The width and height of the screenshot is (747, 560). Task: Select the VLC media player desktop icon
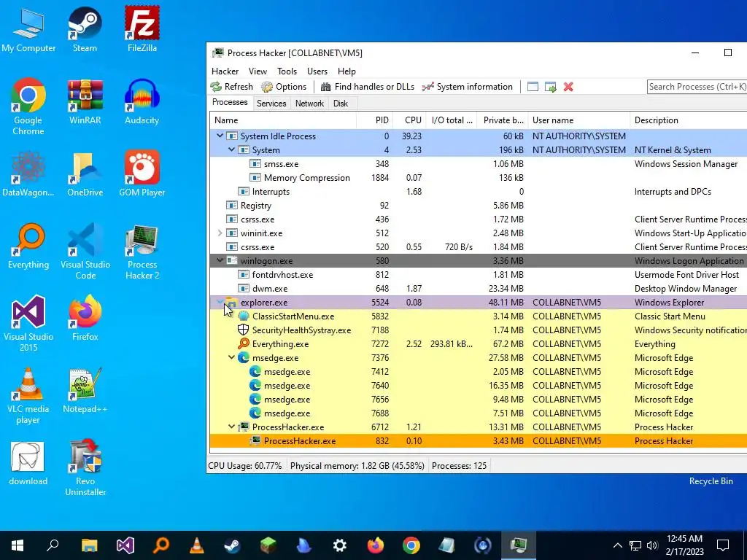[x=28, y=396]
